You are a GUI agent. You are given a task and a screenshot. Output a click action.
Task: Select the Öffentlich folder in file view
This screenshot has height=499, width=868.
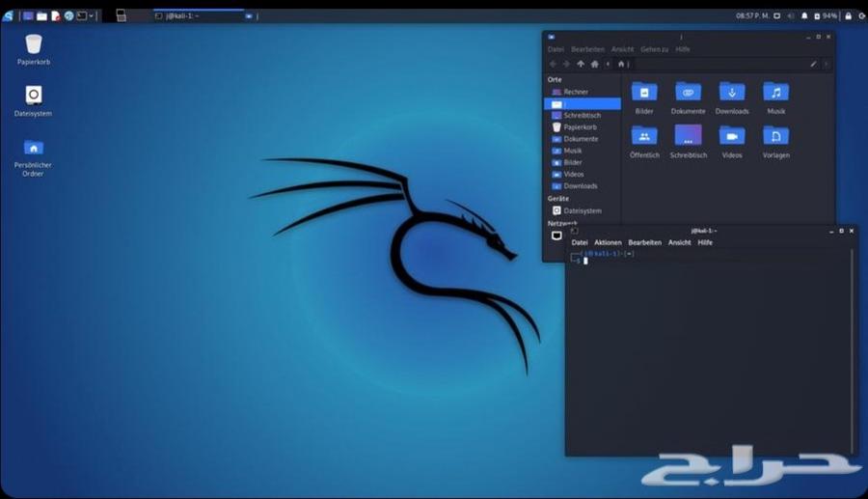click(644, 142)
